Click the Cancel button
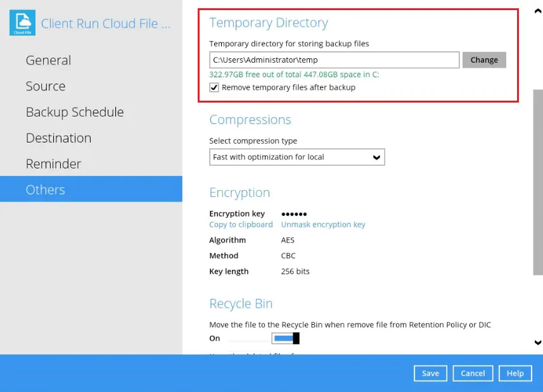 [x=473, y=373]
